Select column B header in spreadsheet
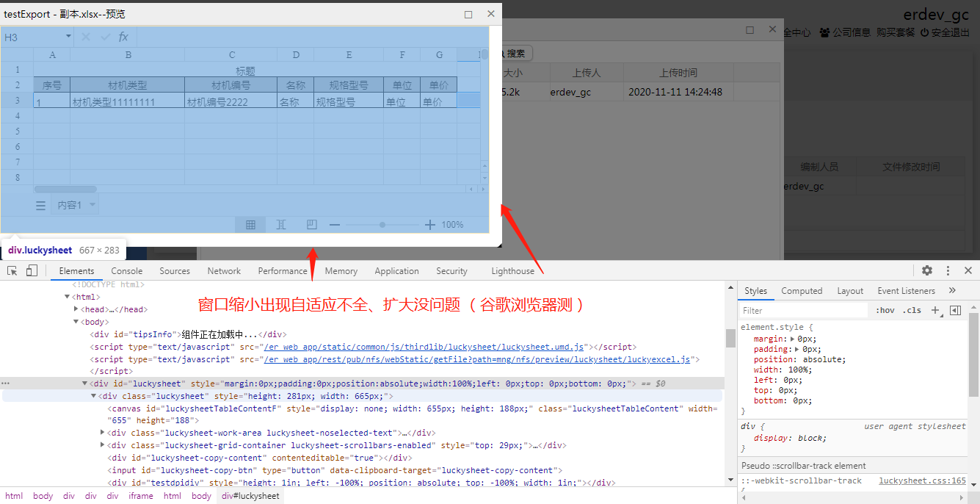 click(x=128, y=54)
